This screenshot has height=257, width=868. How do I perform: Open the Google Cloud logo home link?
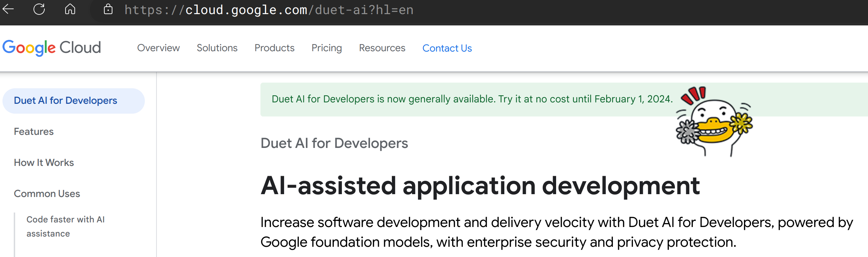tap(52, 48)
